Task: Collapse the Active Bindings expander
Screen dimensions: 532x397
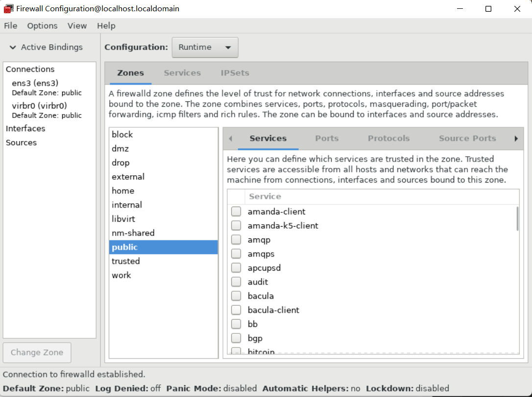Action: click(13, 47)
